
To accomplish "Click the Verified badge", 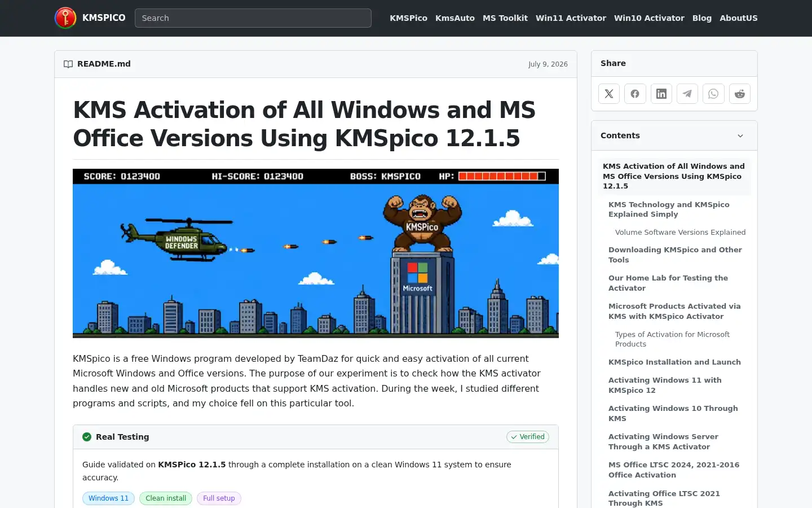I will (x=528, y=437).
